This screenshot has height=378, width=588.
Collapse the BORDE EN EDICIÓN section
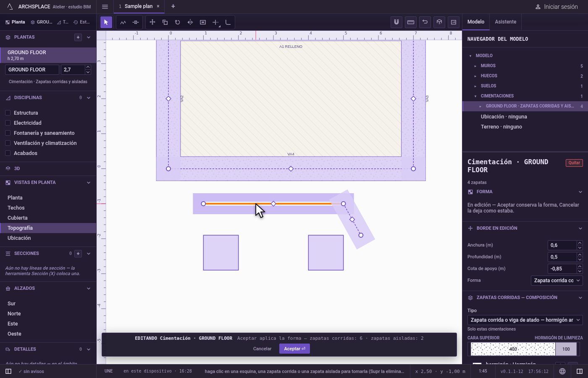pyautogui.click(x=580, y=228)
